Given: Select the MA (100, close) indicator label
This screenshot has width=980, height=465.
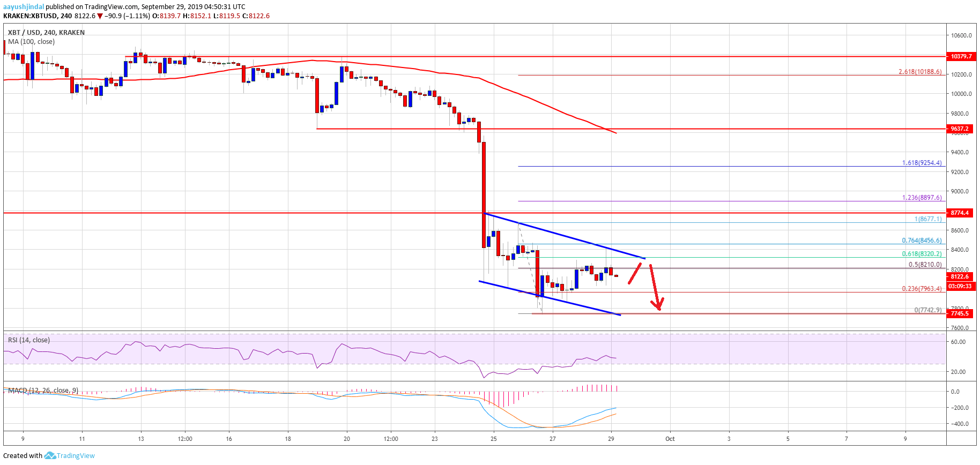Looking at the screenshot, I should (x=31, y=42).
